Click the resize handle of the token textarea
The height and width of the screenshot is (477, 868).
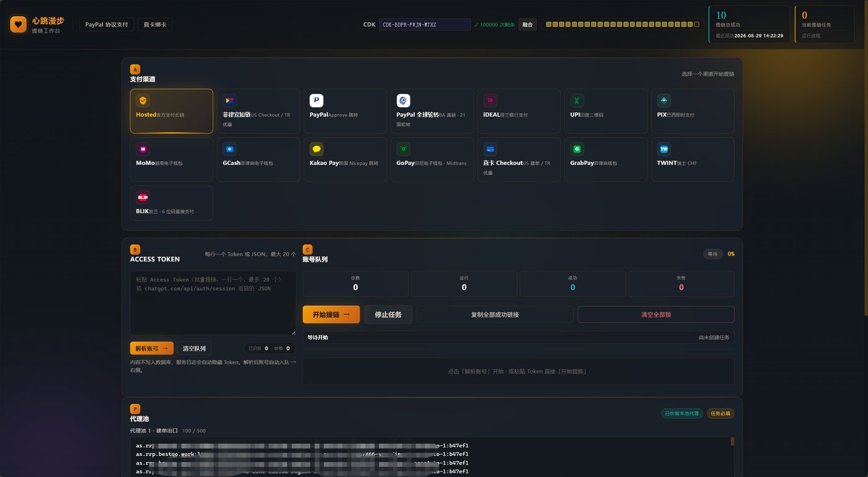(293, 332)
